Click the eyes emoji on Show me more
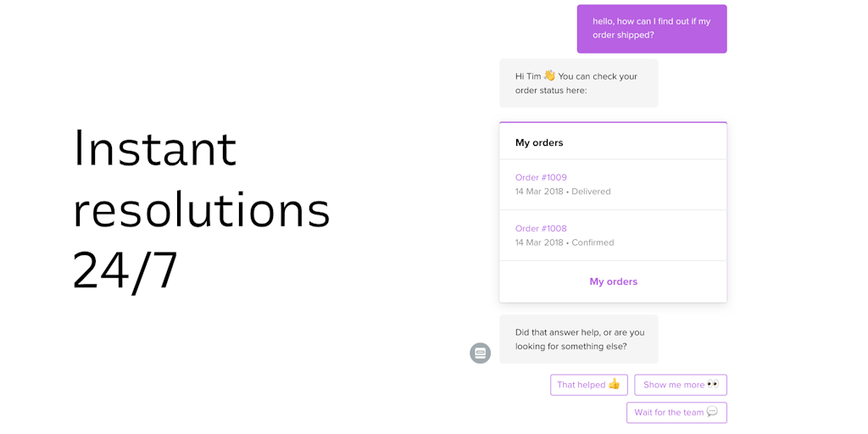This screenshot has width=868, height=434. click(x=713, y=384)
